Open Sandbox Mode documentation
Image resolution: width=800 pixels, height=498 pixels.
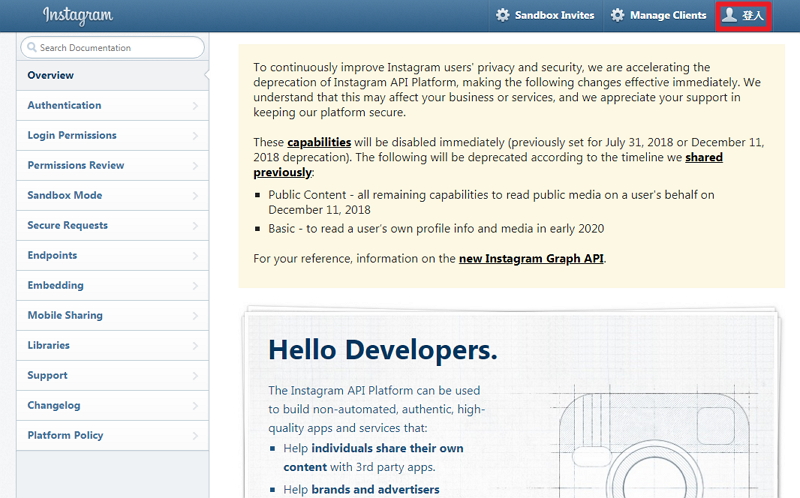point(112,195)
